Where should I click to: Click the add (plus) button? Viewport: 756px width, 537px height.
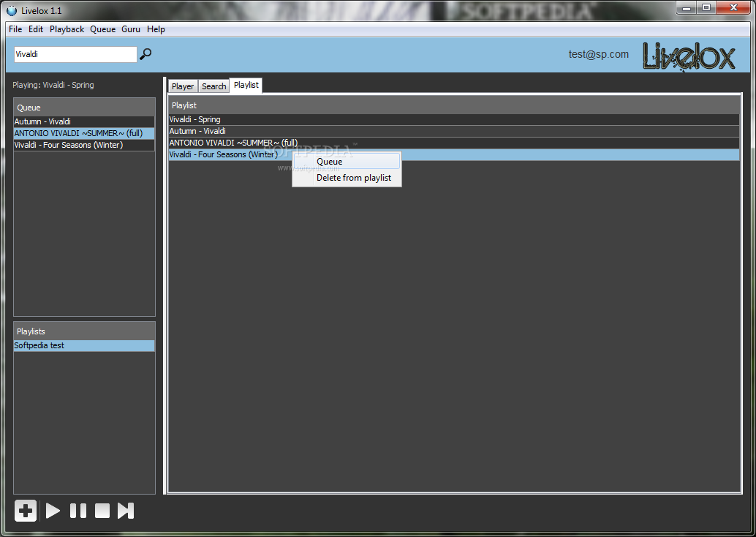coord(26,511)
